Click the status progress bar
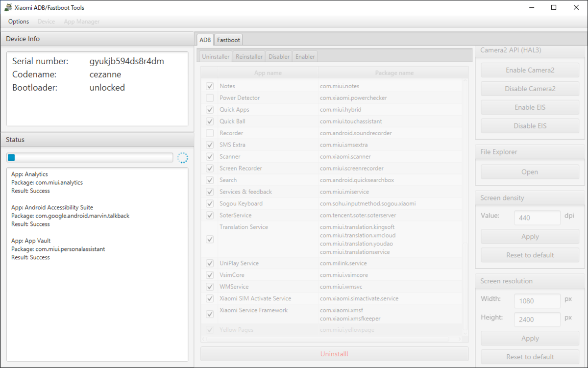This screenshot has height=368, width=588. (90, 157)
